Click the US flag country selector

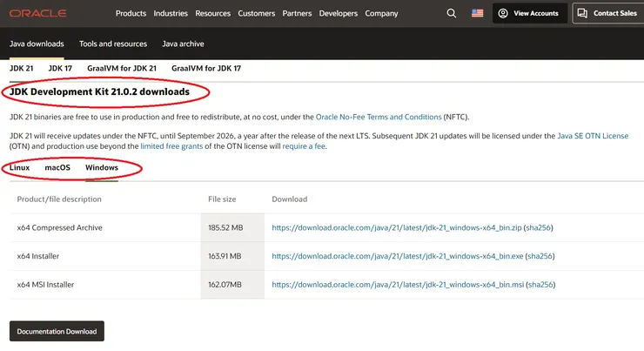tap(477, 14)
